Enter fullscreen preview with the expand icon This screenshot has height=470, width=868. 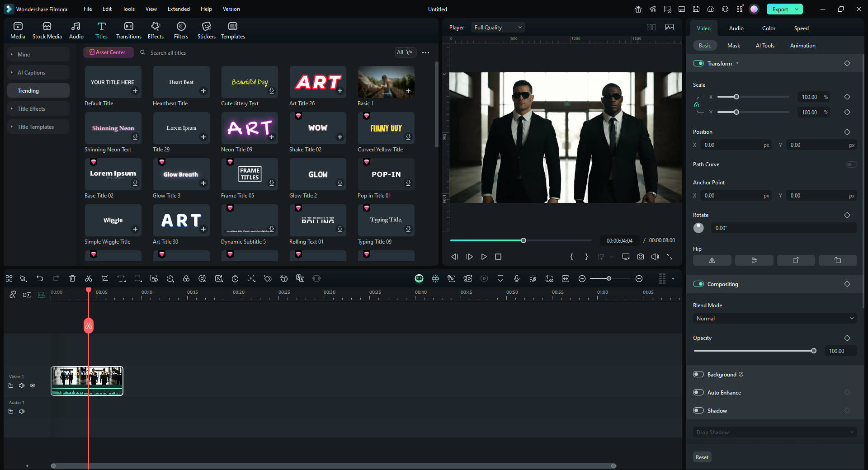670,257
